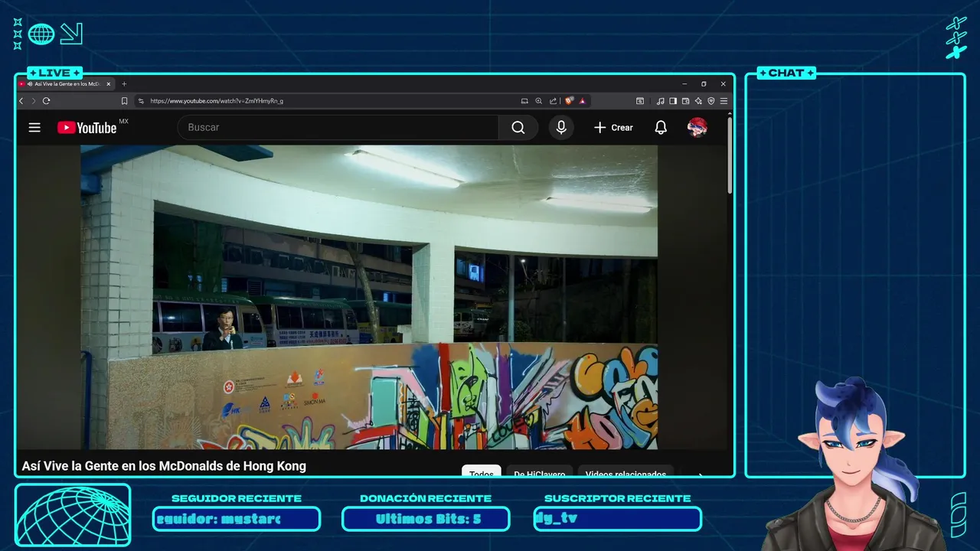Open YouTube notifications bell

tap(661, 128)
